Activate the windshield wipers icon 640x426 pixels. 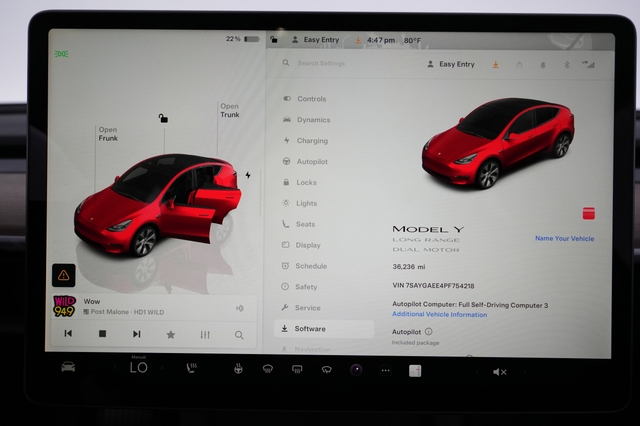327,370
